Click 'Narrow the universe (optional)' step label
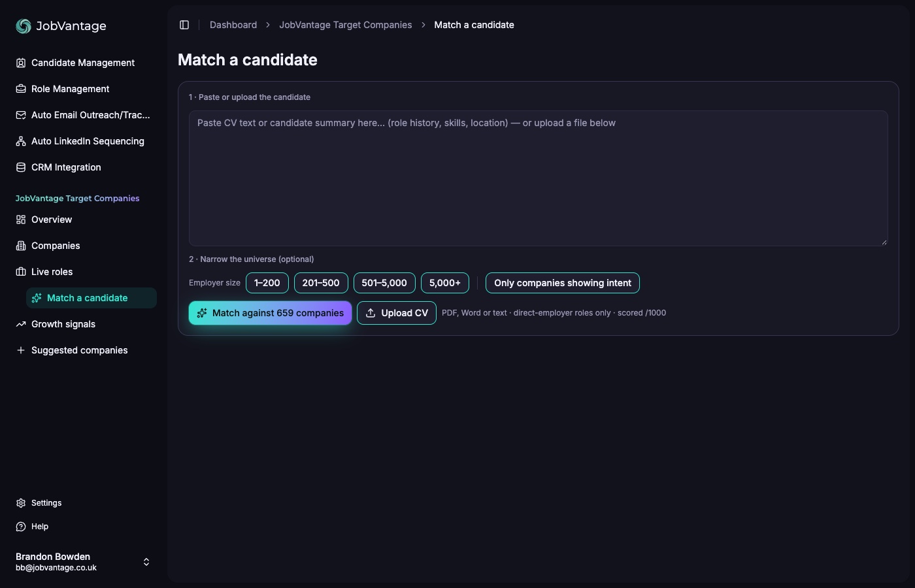The width and height of the screenshot is (915, 588). pos(252,259)
